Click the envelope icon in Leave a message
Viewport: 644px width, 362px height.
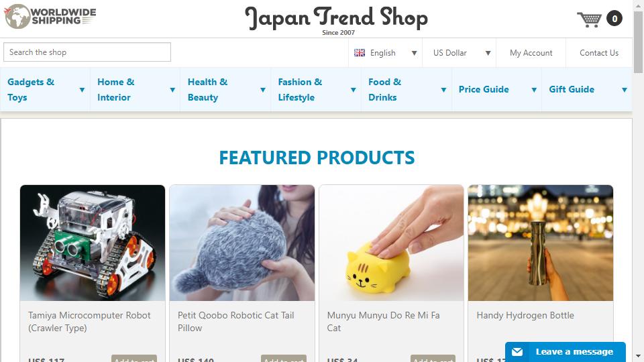coord(517,352)
